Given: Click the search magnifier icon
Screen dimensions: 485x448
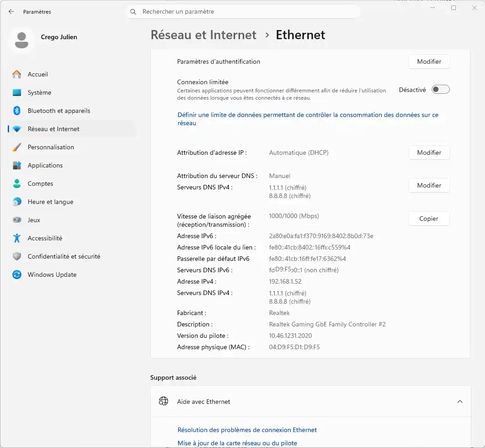Looking at the screenshot, I should pyautogui.click(x=133, y=12).
